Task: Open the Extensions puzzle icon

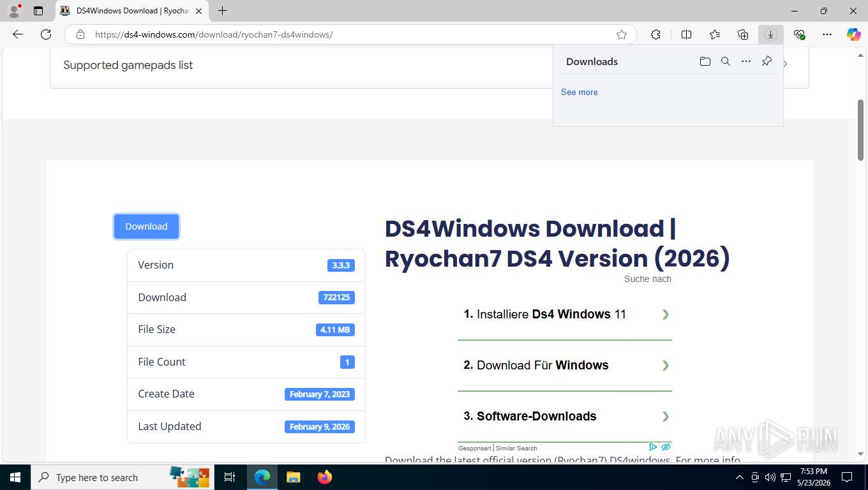Action: coord(655,34)
